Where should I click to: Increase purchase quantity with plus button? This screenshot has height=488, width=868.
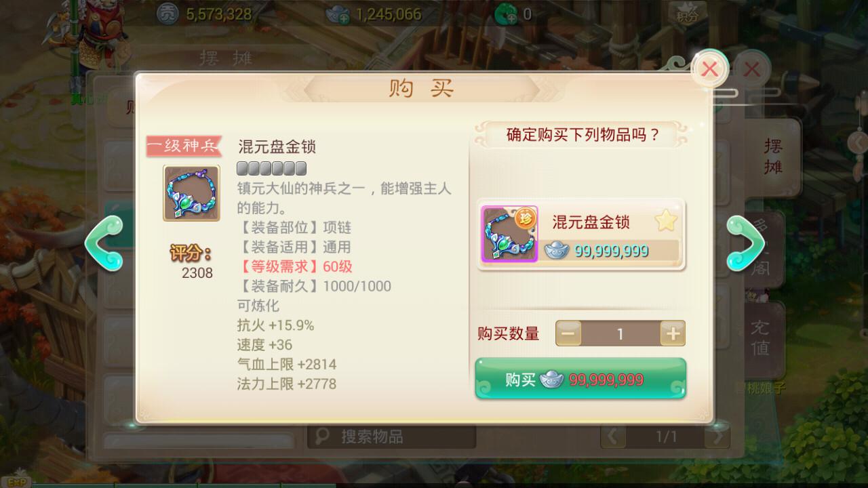[x=673, y=333]
